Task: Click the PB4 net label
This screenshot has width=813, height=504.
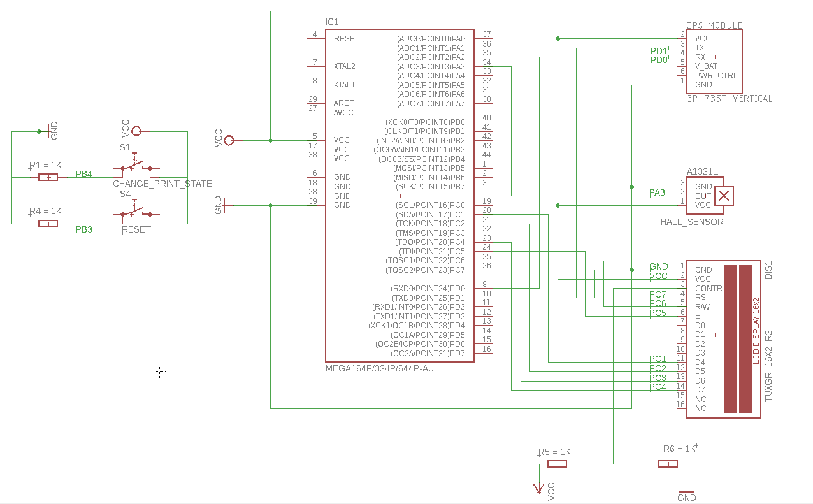Action: [x=84, y=174]
